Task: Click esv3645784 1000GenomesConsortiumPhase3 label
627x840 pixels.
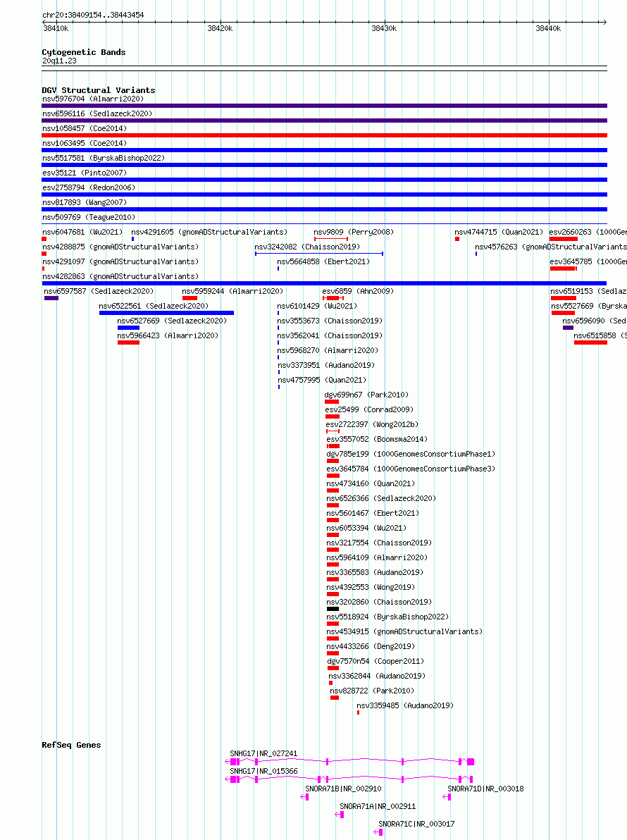Action: (x=411, y=469)
